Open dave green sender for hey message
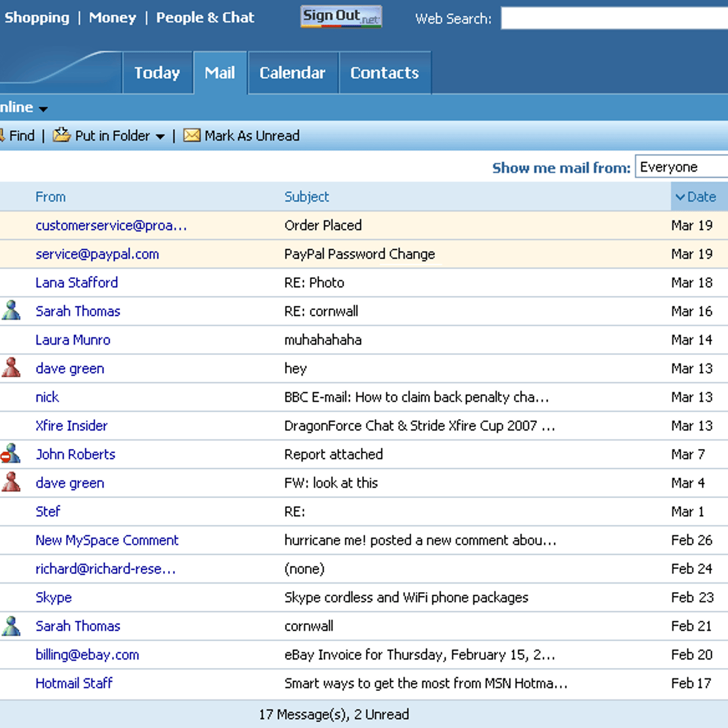The image size is (728, 728). click(70, 368)
